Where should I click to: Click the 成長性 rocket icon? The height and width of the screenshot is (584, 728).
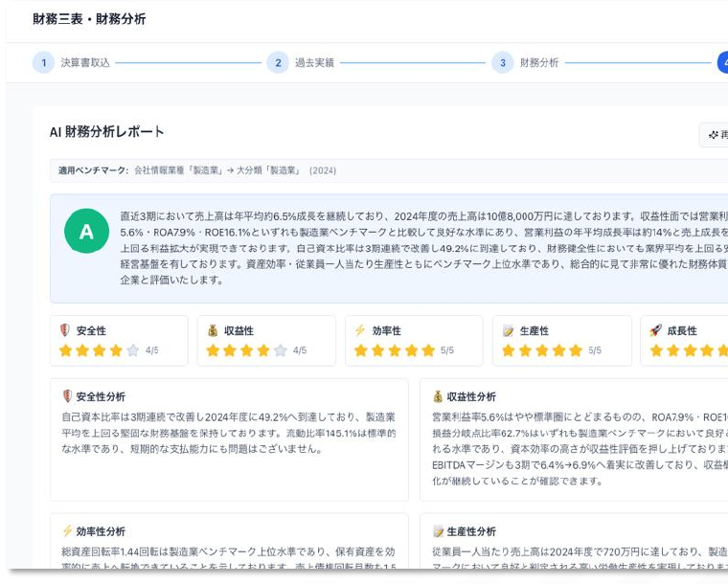[x=655, y=330]
